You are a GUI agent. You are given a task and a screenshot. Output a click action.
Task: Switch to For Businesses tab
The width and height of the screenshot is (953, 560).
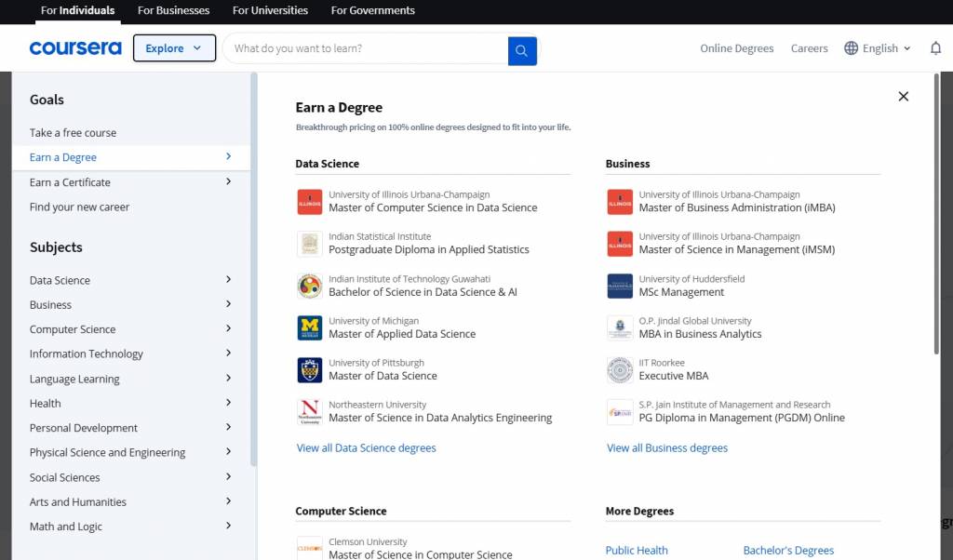pyautogui.click(x=173, y=11)
